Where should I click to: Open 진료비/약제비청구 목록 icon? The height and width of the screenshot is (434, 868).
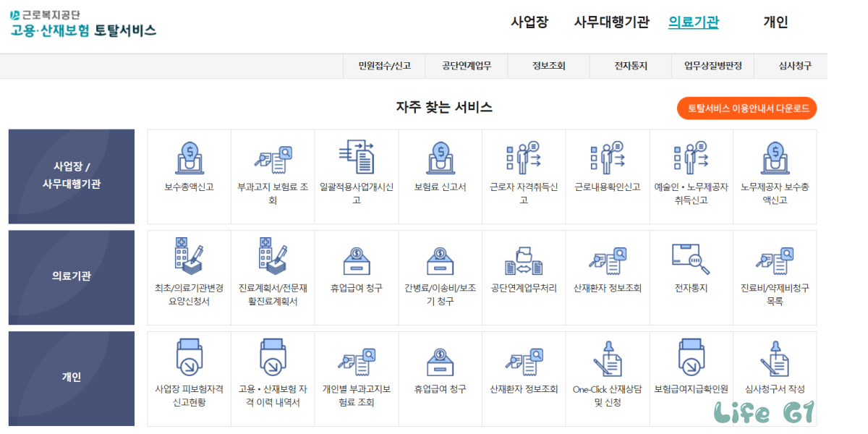pos(775,261)
